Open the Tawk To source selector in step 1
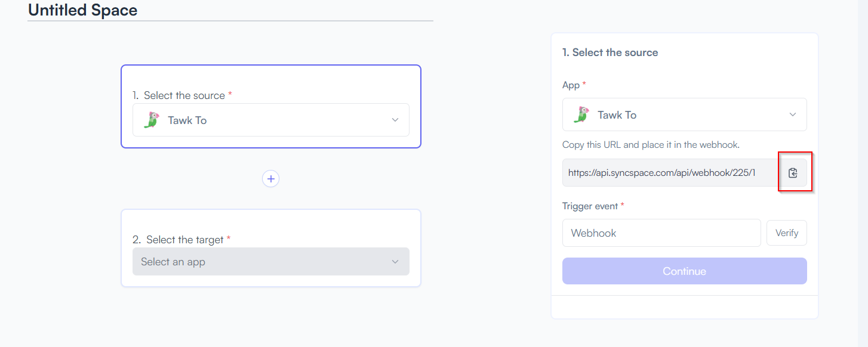868x347 pixels. pyautogui.click(x=271, y=120)
